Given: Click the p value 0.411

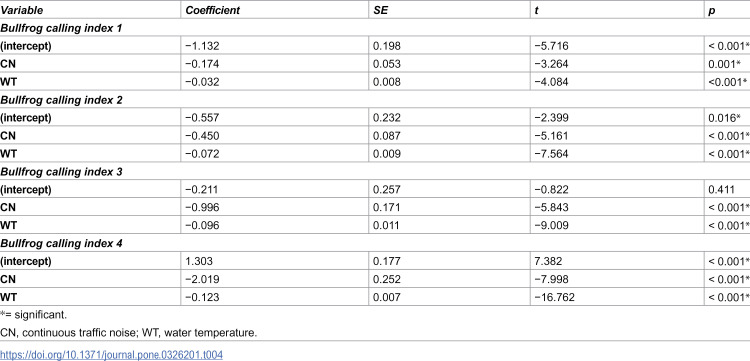Looking at the screenshot, I should click(721, 190).
